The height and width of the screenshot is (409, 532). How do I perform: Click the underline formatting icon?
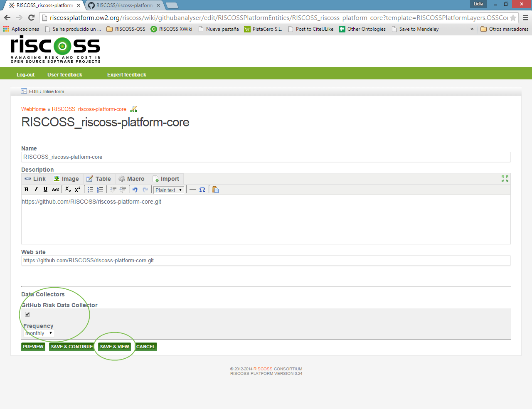point(45,190)
